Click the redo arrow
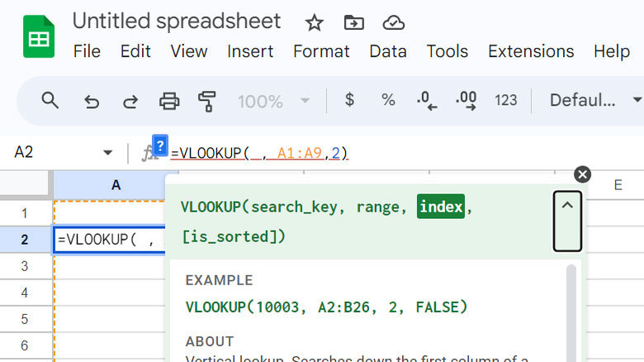Screen dimensions: 644x362 coord(130,101)
